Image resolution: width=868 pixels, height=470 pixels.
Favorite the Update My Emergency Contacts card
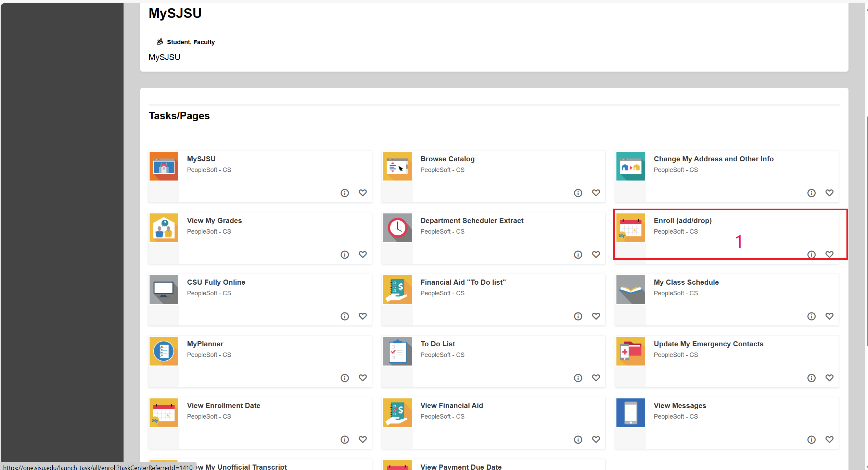pyautogui.click(x=829, y=378)
